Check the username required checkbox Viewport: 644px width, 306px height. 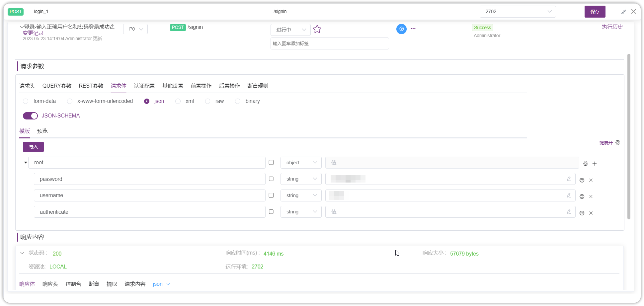click(271, 195)
